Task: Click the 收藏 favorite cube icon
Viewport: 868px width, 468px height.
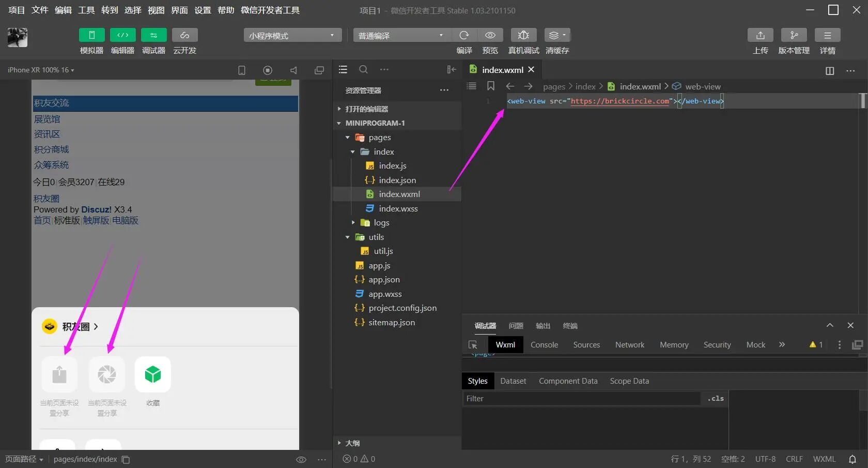Action: click(153, 374)
